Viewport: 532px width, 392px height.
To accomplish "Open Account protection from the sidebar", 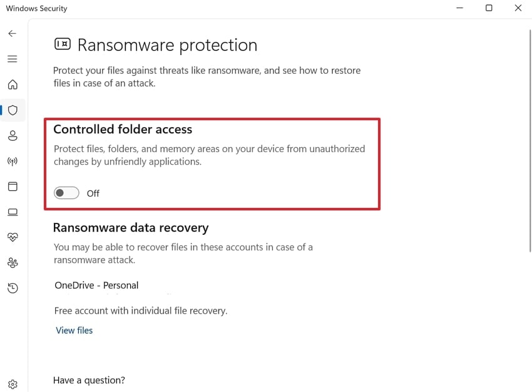I will (x=13, y=135).
